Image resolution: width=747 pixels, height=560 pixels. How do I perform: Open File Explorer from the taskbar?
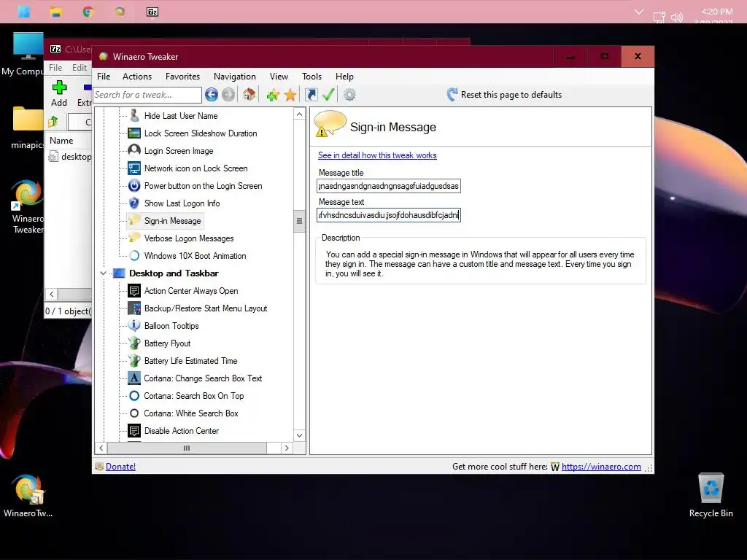(55, 12)
